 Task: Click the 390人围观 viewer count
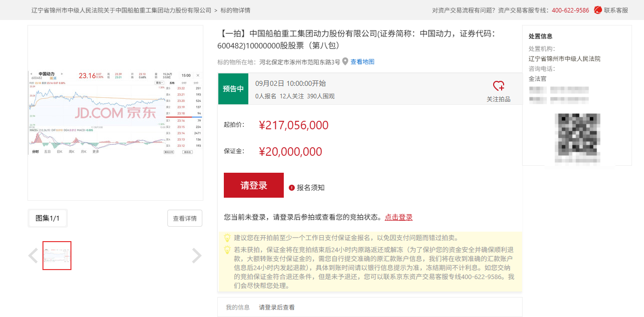click(321, 96)
